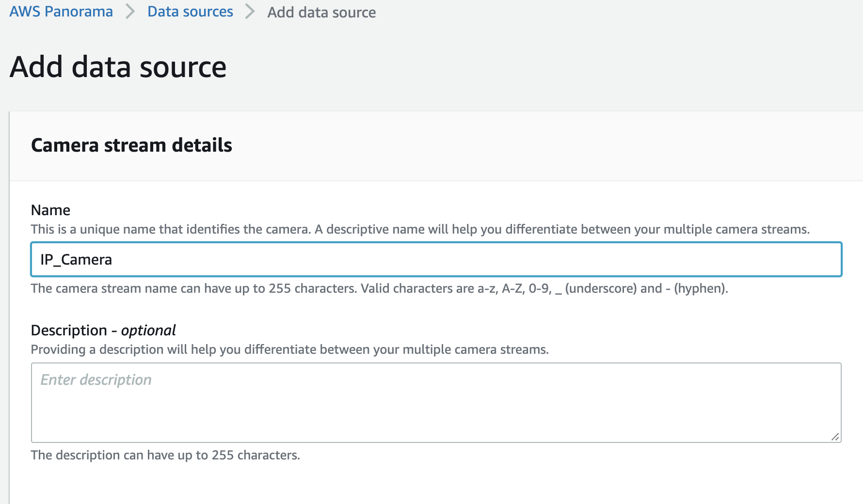This screenshot has height=504, width=863.
Task: Click chevron separator after Data sources
Action: point(250,12)
